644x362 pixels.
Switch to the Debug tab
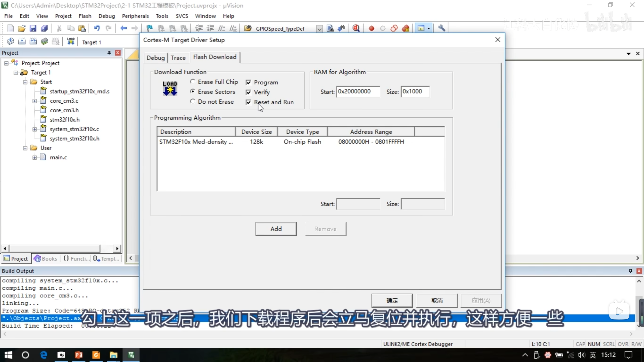tap(155, 58)
